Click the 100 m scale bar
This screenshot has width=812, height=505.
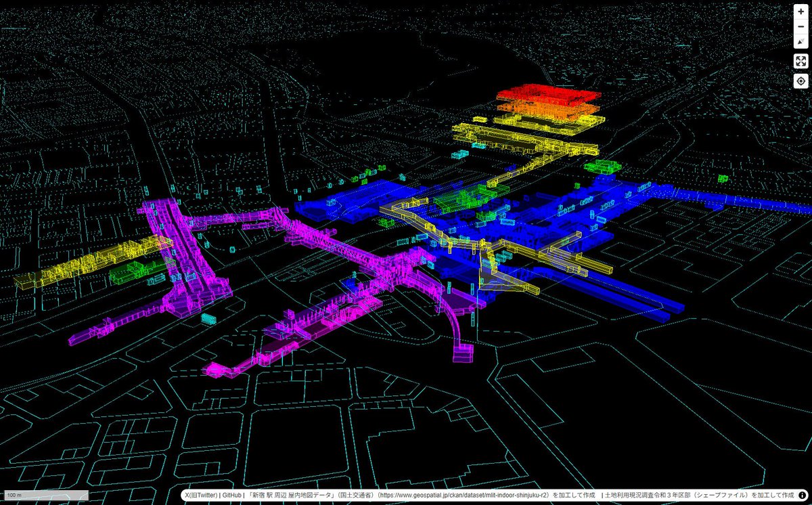pos(46,495)
